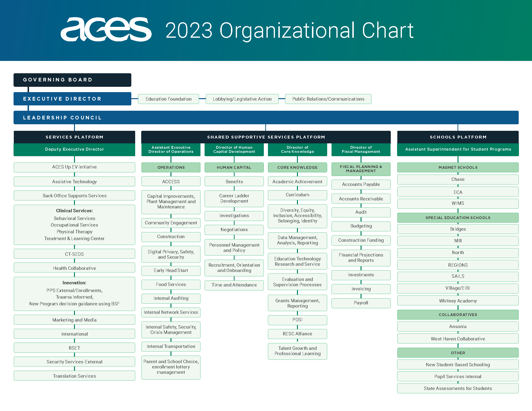The width and height of the screenshot is (532, 411).
Task: Select the Education Foundation node
Action: click(169, 99)
